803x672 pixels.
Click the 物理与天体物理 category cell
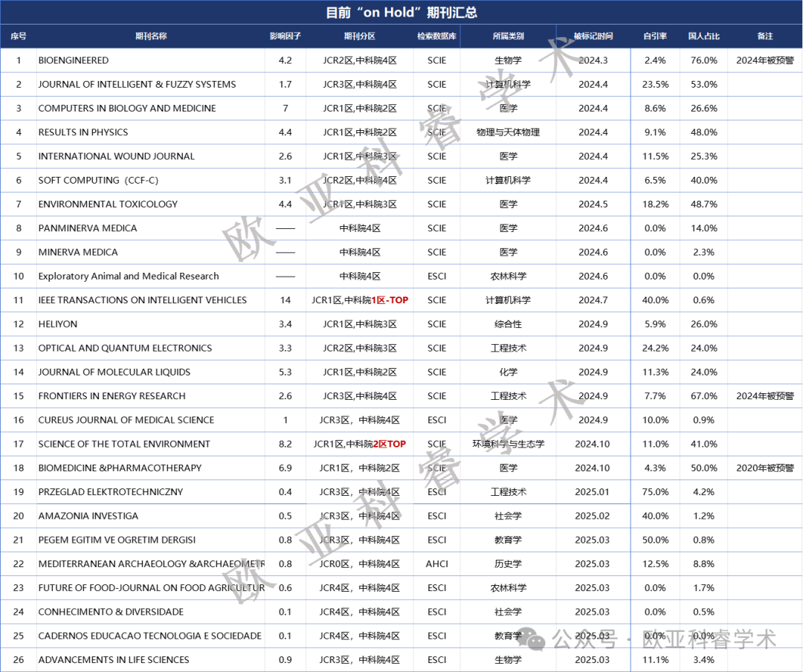[508, 132]
